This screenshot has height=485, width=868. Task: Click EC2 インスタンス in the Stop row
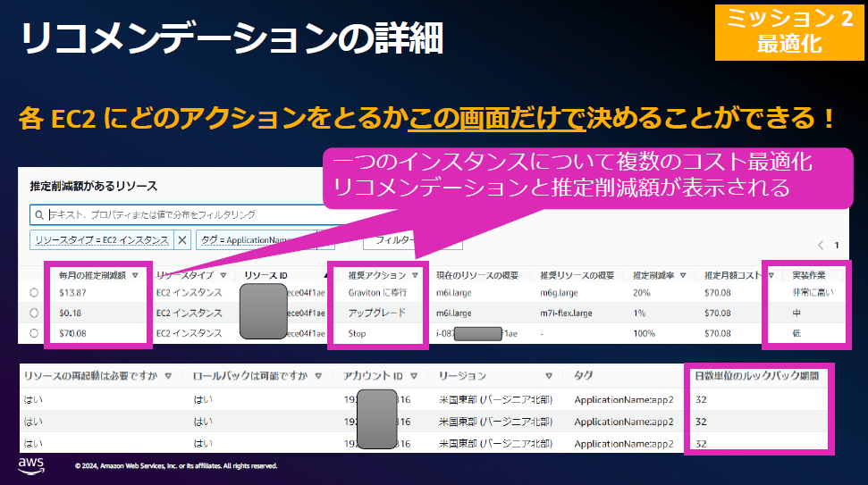189,333
